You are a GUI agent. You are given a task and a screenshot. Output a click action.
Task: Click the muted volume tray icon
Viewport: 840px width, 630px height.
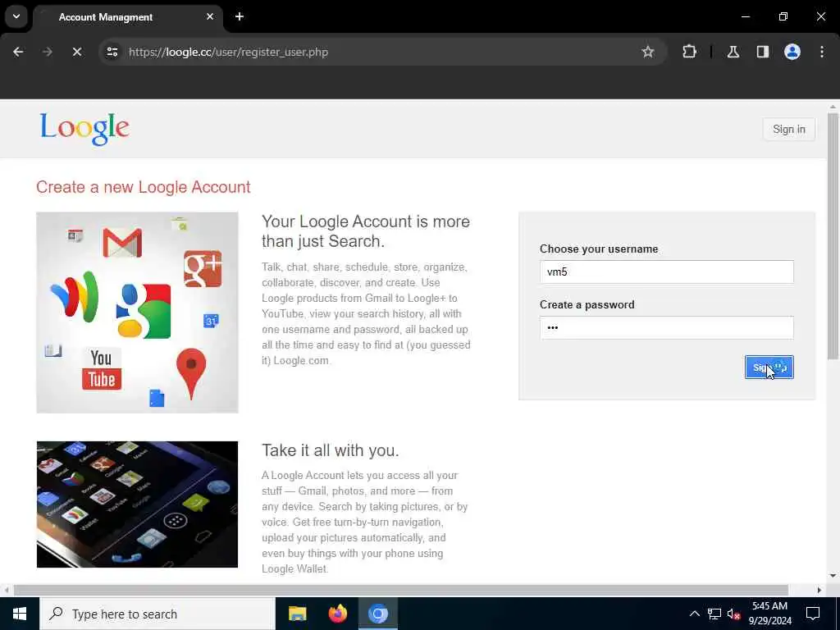tap(734, 614)
